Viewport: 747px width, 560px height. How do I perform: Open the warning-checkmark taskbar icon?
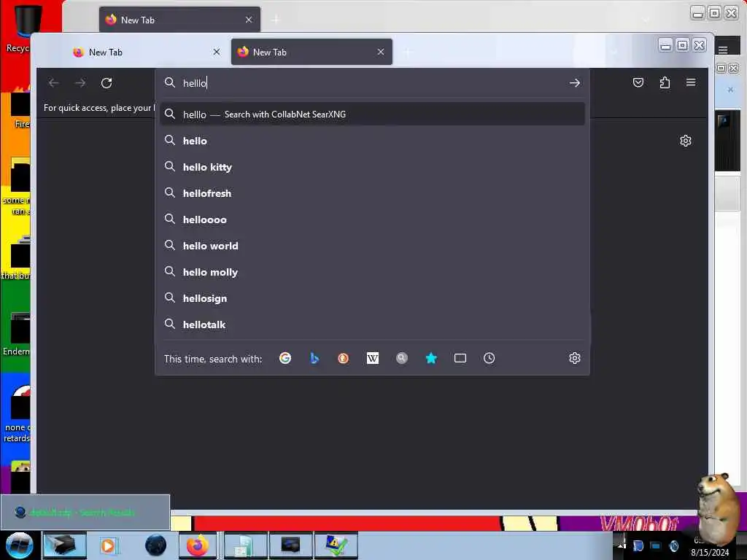336,545
